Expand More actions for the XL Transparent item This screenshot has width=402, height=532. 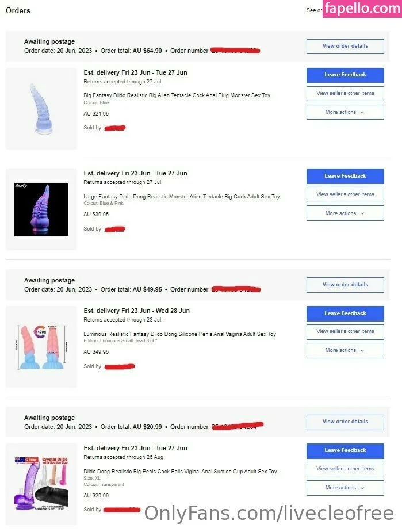click(x=345, y=488)
